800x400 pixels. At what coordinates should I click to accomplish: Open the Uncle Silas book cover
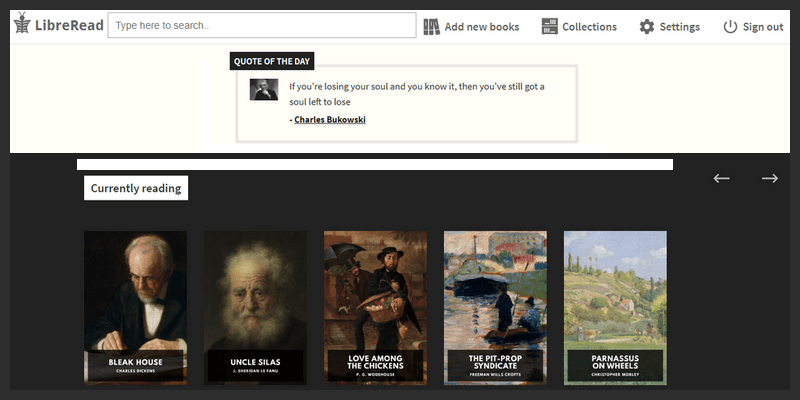255,308
